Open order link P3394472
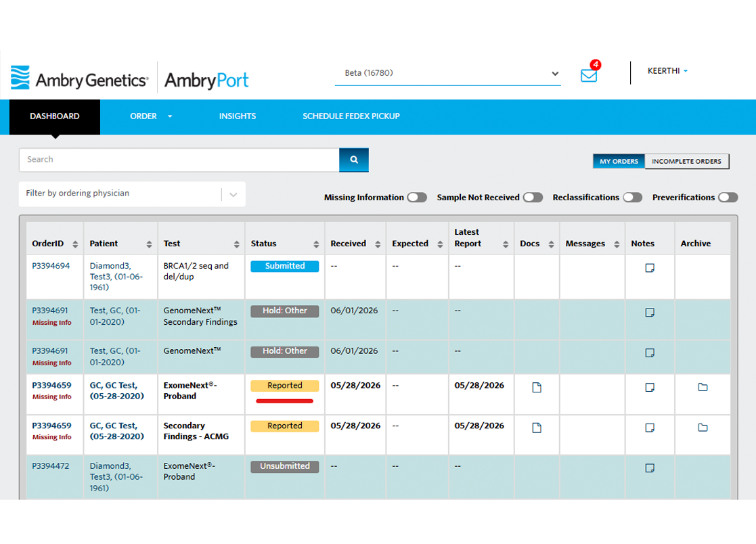 pyautogui.click(x=51, y=466)
